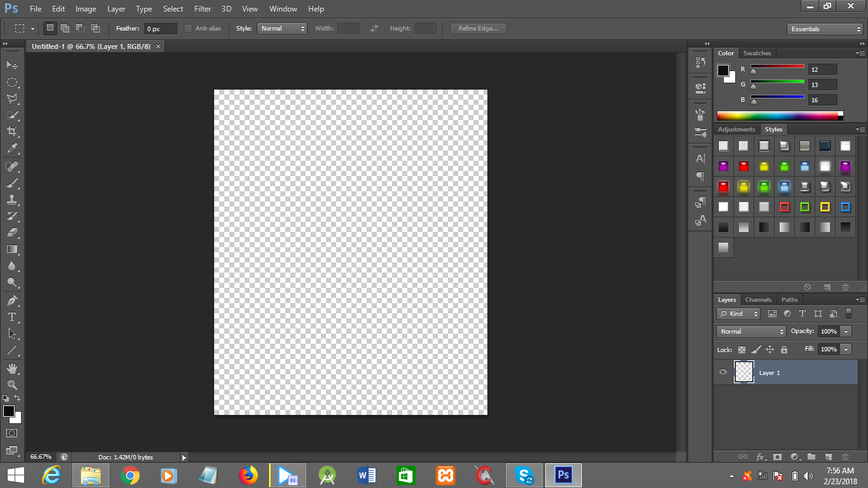Screen dimensions: 868x488
Task: Select the Brush tool
Action: pos(12,183)
